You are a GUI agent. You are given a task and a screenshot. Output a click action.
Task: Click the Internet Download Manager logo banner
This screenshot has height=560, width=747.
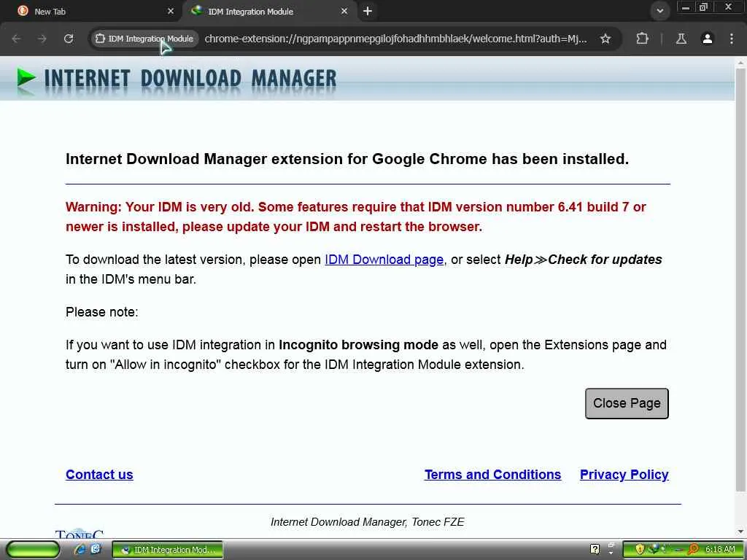pos(177,79)
